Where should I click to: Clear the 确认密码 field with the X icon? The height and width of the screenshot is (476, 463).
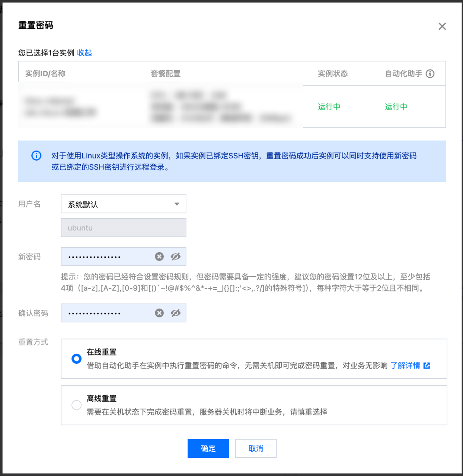(x=159, y=313)
